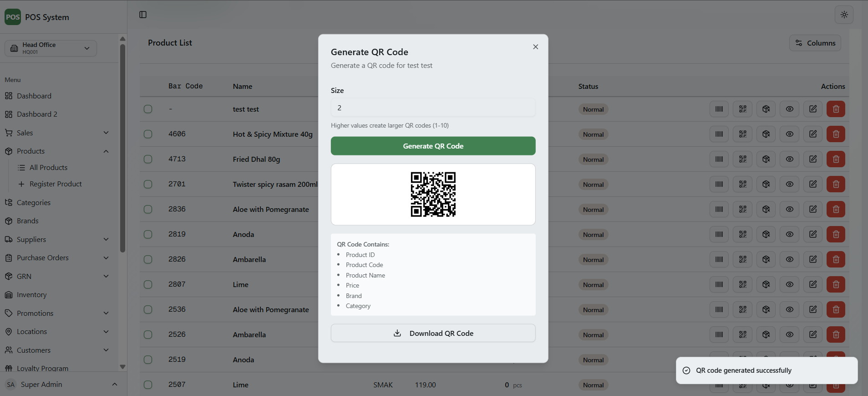This screenshot has width=868, height=396.
Task: Click the green Generate QR Code button
Action: click(433, 146)
